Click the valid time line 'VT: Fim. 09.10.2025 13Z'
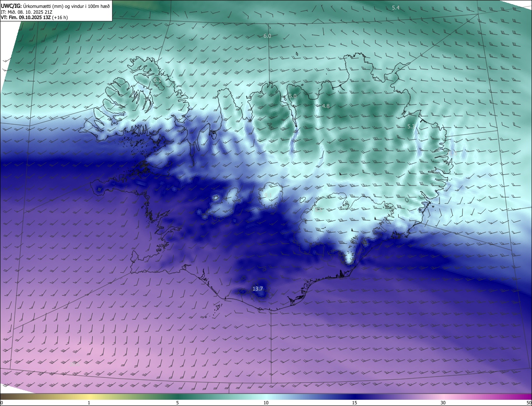Image resolution: width=532 pixels, height=406 pixels. pyautogui.click(x=34, y=17)
